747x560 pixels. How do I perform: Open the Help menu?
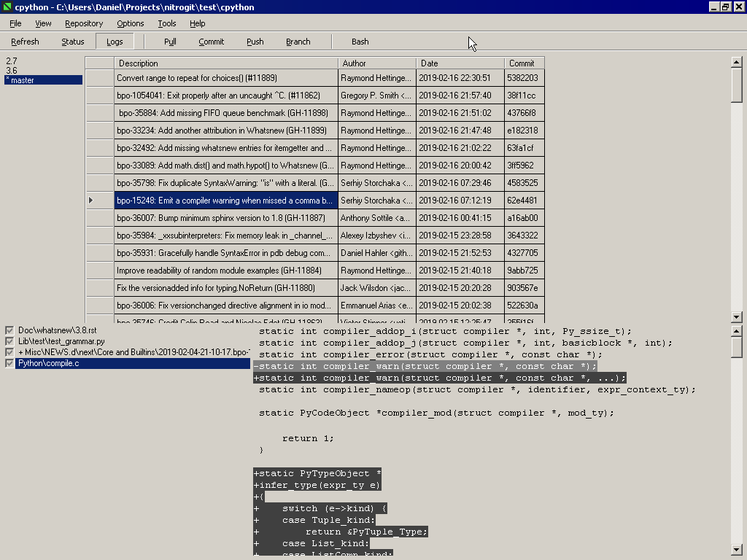pyautogui.click(x=197, y=23)
